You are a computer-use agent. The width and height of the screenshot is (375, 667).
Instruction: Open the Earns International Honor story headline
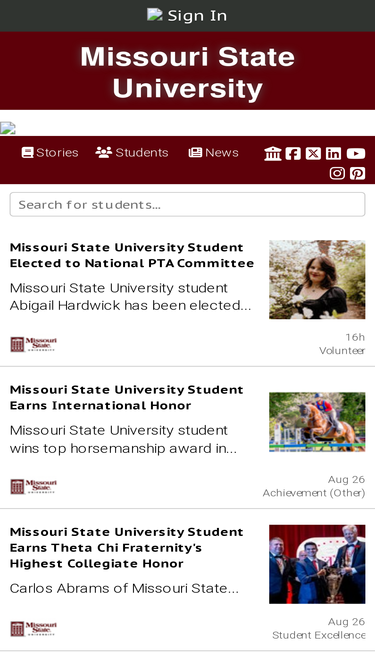[x=127, y=397]
